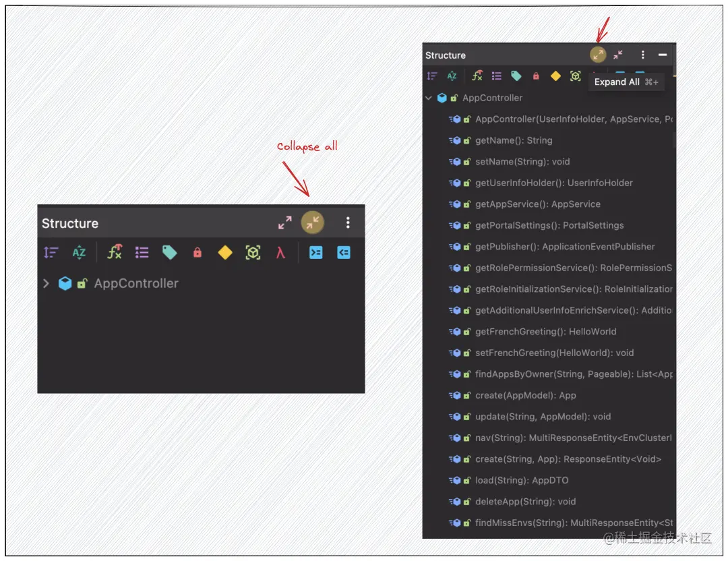Select getAppService(): AppService method
Image resolution: width=728 pixels, height=561 pixels.
tap(548, 204)
